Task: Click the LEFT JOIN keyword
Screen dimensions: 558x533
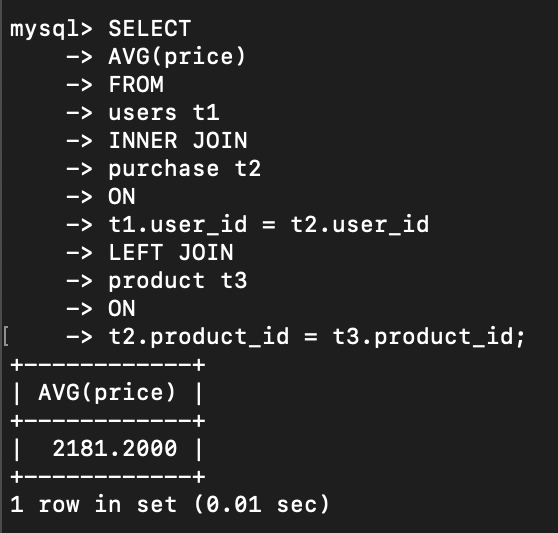Action: tap(171, 253)
